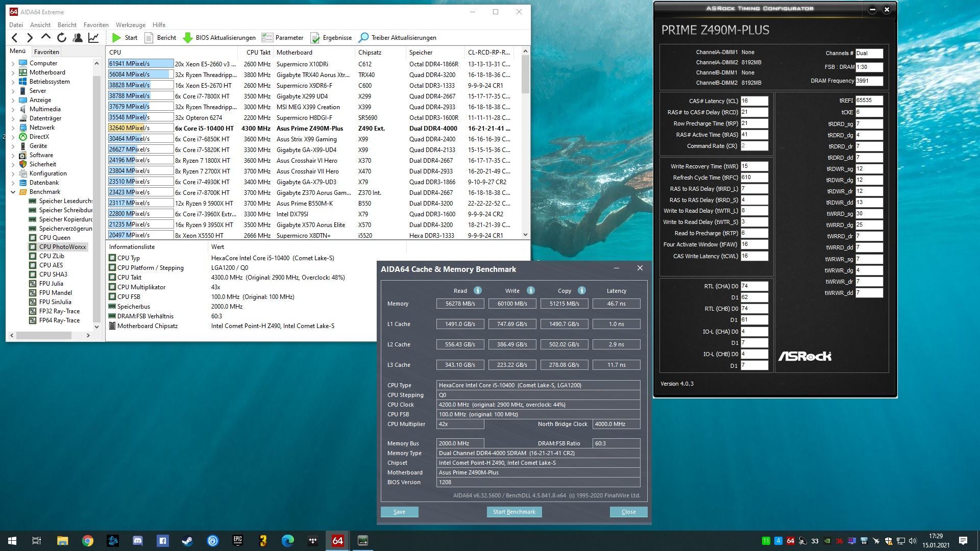
Task: Expand the Motherboard tree node
Action: coord(13,72)
